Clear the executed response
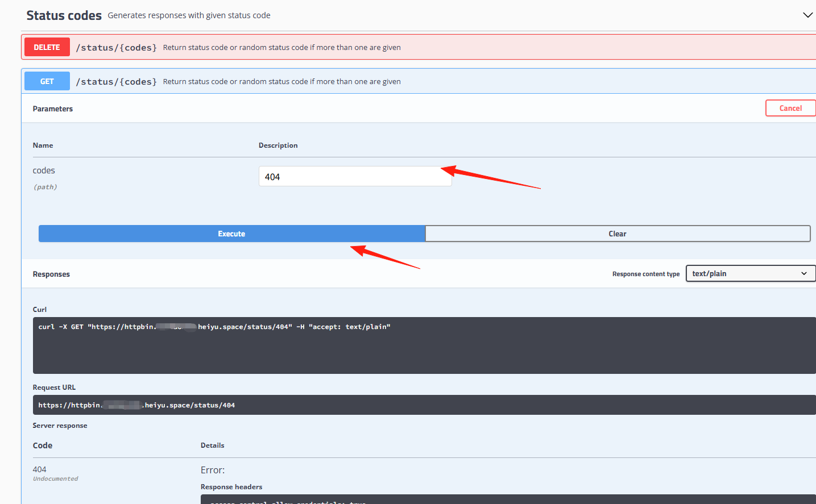This screenshot has height=504, width=816. (x=618, y=234)
